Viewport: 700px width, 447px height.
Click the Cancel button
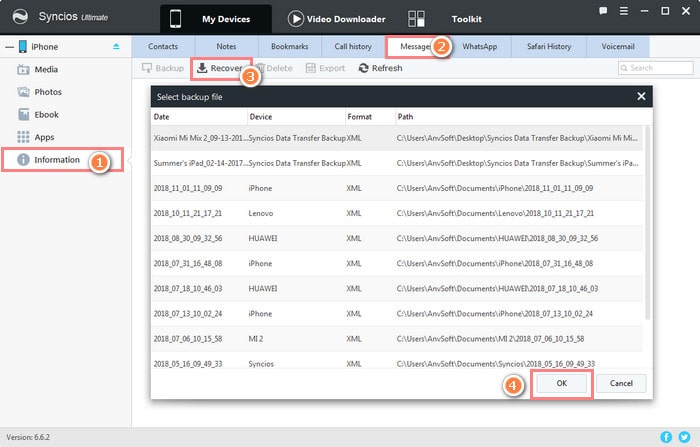621,383
